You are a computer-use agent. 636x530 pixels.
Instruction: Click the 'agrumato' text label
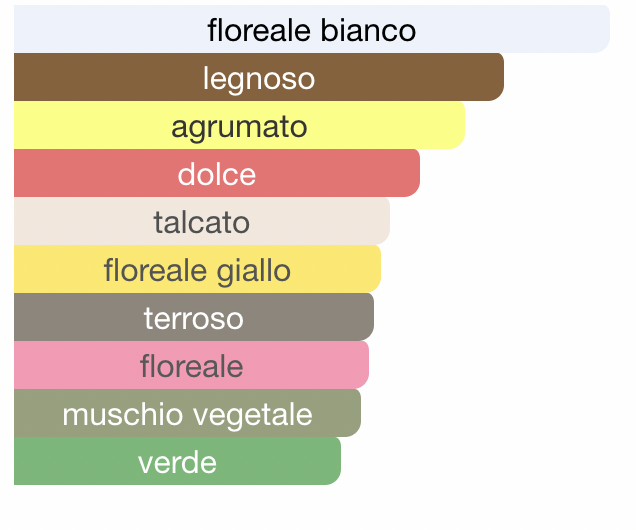(x=239, y=128)
